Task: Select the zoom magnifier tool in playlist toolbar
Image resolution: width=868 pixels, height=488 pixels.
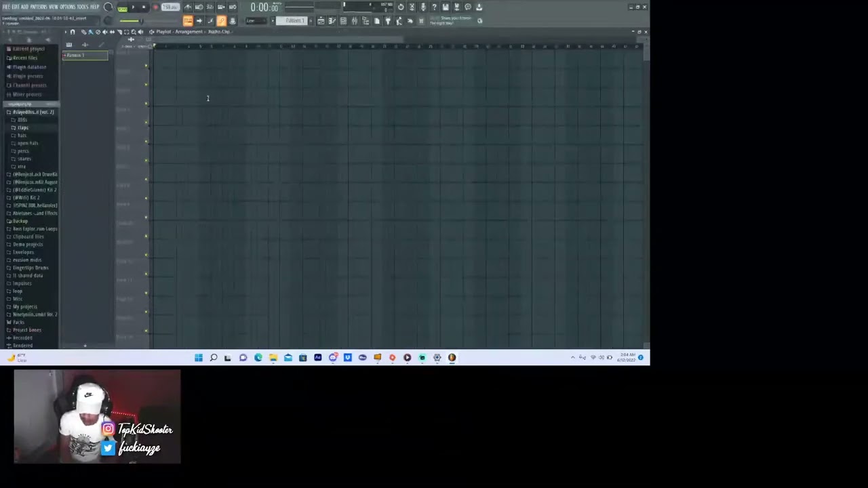Action: pyautogui.click(x=133, y=32)
